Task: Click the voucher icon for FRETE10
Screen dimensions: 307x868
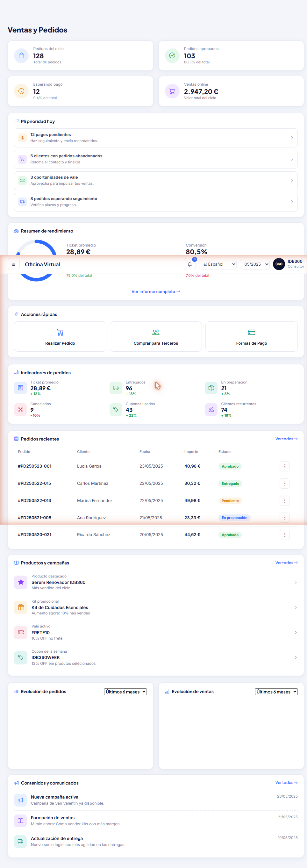Action: coord(21,633)
